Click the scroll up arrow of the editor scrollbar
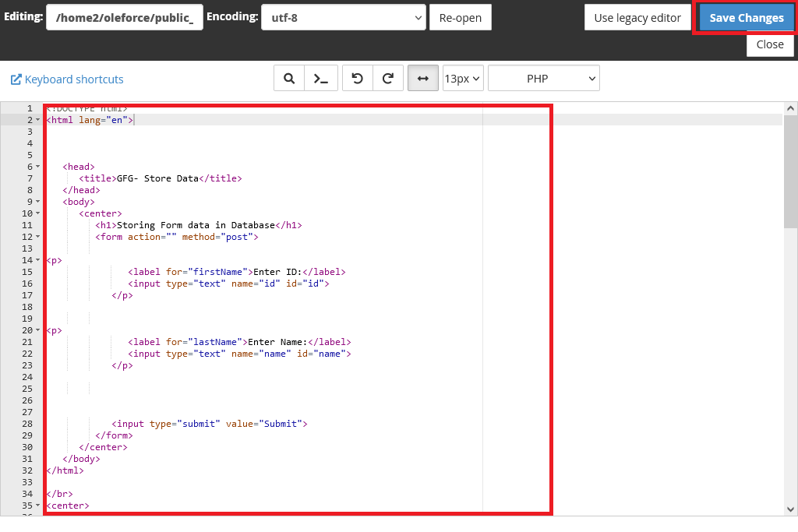Screen dimensions: 798x532 [x=790, y=108]
